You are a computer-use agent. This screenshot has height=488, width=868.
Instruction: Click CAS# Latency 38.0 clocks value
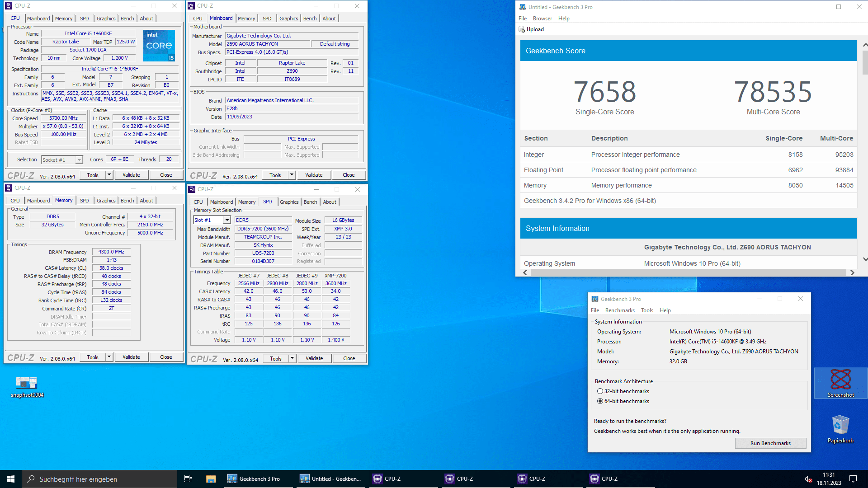(x=111, y=268)
